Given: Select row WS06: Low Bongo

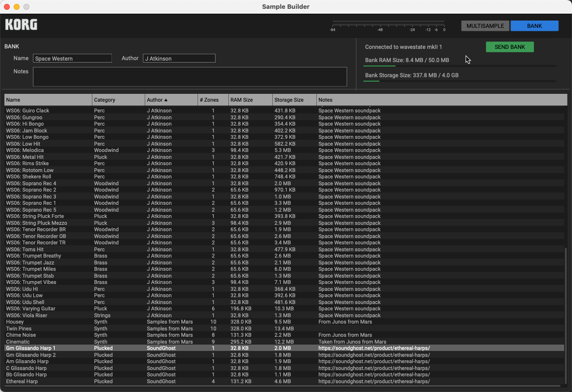Looking at the screenshot, I should click(x=284, y=137).
